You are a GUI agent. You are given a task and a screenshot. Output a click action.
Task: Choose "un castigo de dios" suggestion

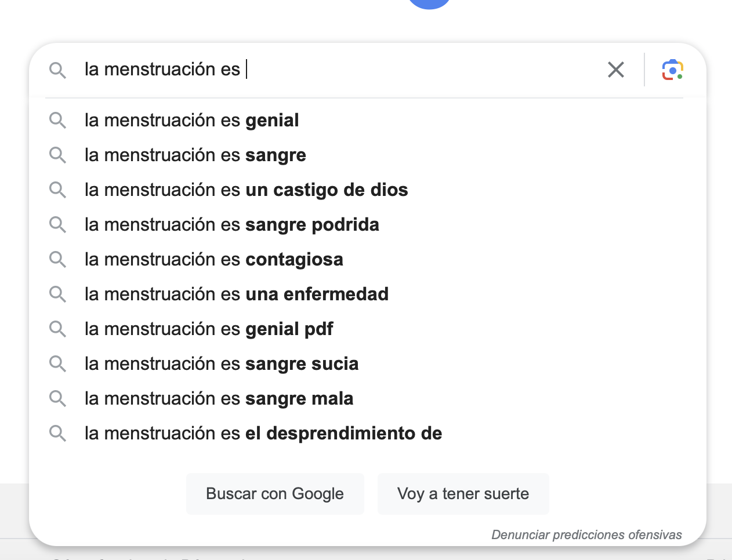[x=368, y=190]
